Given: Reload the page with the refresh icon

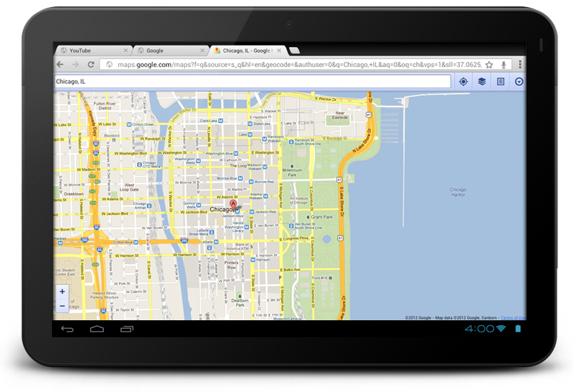Looking at the screenshot, I should pos(91,65).
